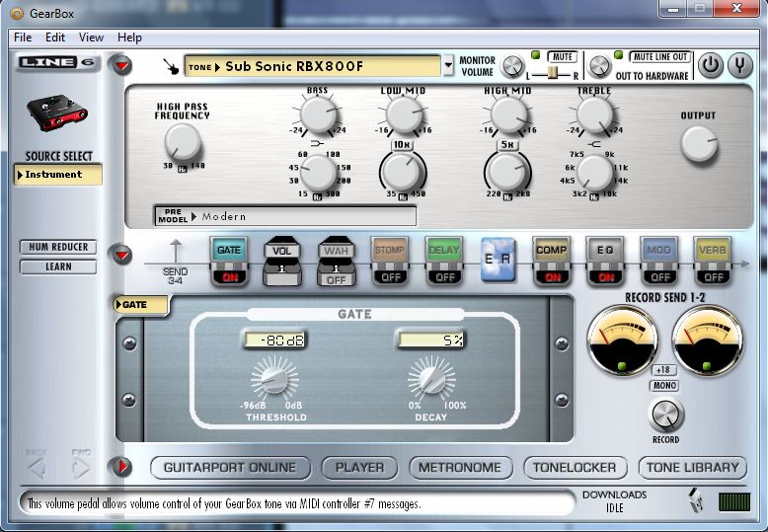Open the METRONOME panel
This screenshot has height=532, width=768.
[460, 467]
